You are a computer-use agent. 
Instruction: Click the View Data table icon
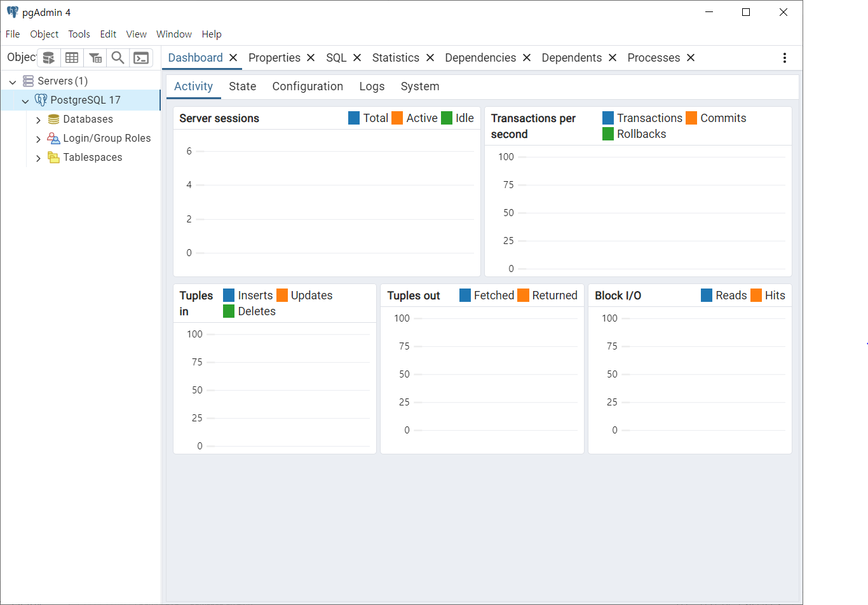pyautogui.click(x=72, y=58)
